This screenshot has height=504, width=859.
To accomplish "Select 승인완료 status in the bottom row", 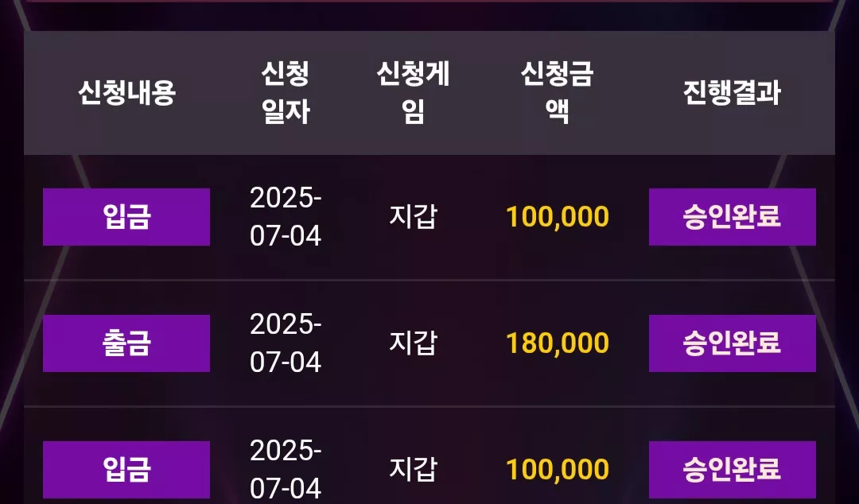I will point(732,470).
